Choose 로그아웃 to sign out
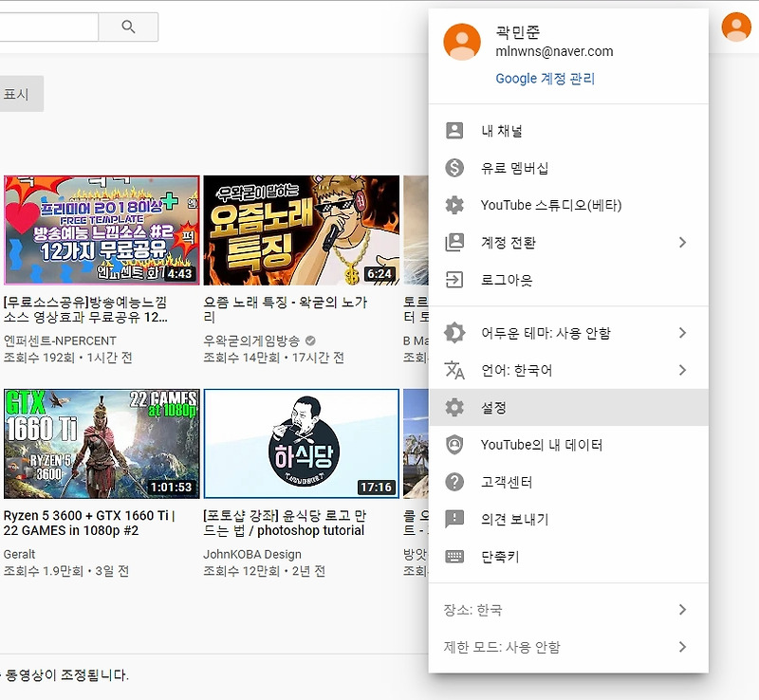This screenshot has height=700, width=759. 568,280
